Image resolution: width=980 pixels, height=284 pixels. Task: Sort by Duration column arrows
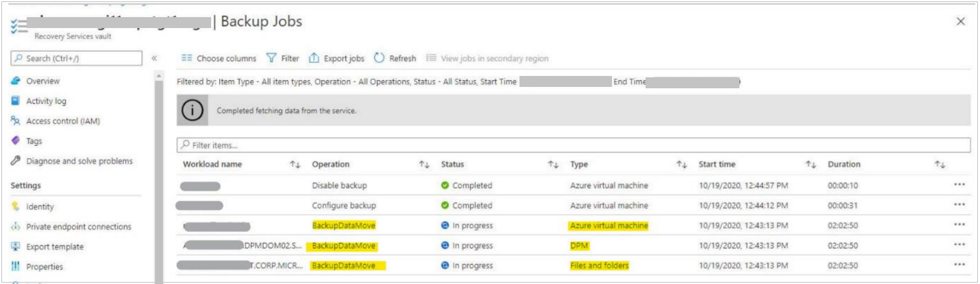coord(940,164)
